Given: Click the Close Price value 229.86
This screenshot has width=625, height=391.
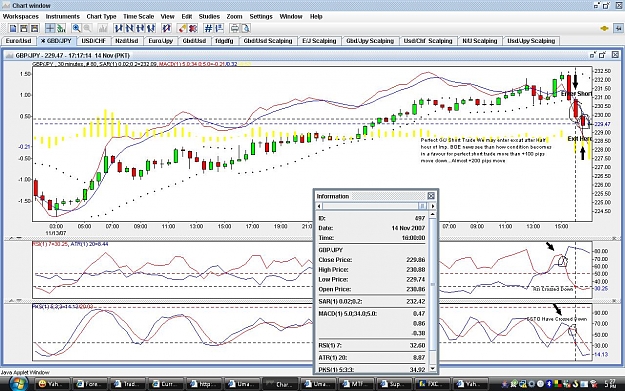Looking at the screenshot, I should pyautogui.click(x=415, y=259).
